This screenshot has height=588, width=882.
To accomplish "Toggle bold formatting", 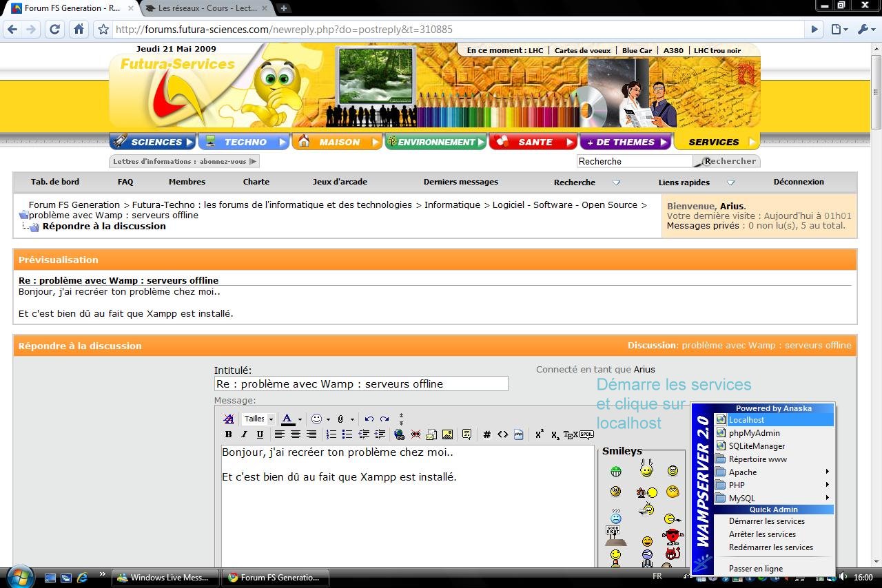I will point(229,434).
